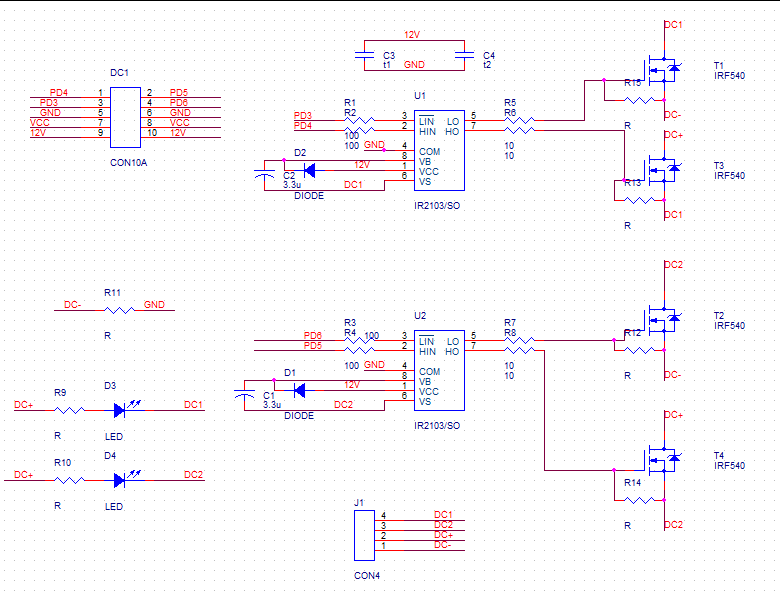Image resolution: width=780 pixels, height=598 pixels.
Task: Click the DC+ net label left of R10
Action: [x=23, y=475]
